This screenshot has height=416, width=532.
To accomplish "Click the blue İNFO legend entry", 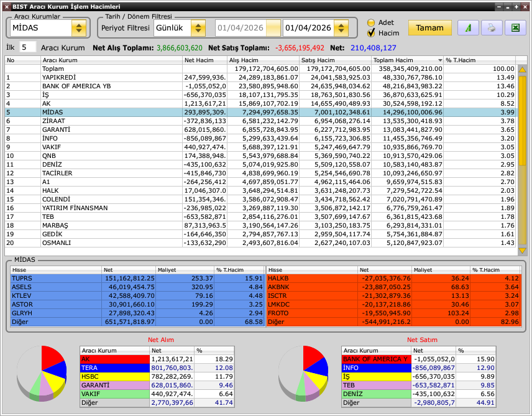I will (x=376, y=368).
